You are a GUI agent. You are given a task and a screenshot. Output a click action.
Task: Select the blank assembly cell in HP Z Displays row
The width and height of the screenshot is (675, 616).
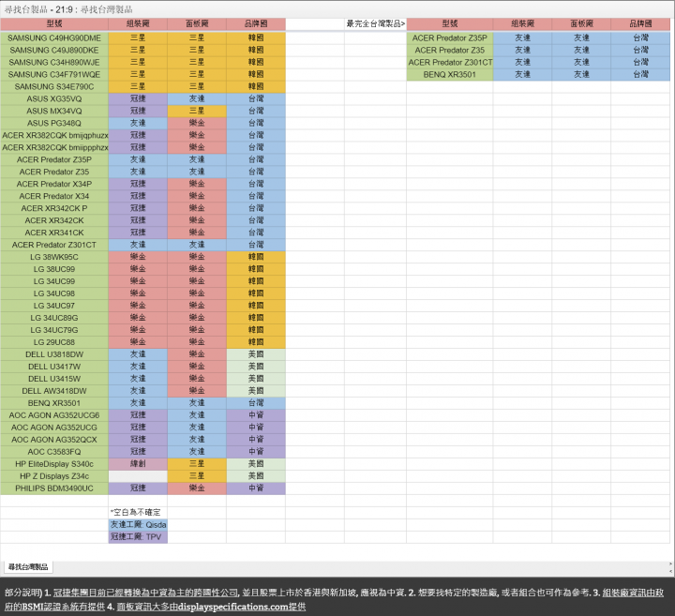[x=138, y=476]
